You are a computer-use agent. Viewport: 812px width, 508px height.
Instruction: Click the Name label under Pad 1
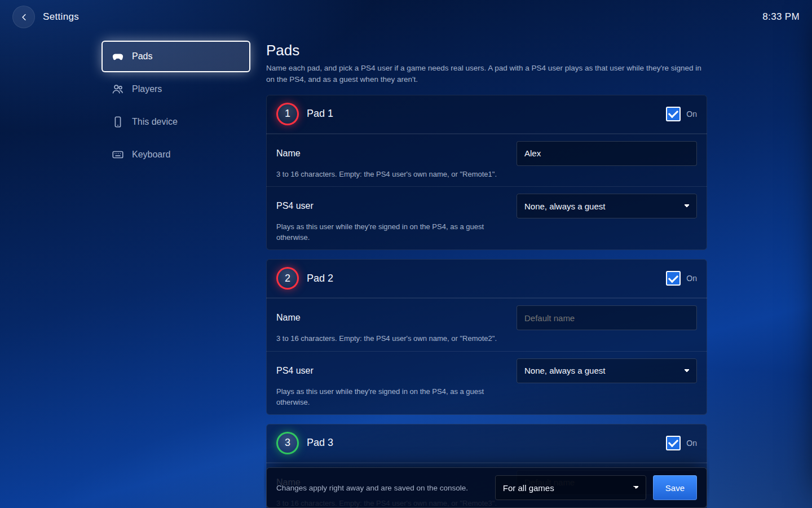tap(288, 154)
